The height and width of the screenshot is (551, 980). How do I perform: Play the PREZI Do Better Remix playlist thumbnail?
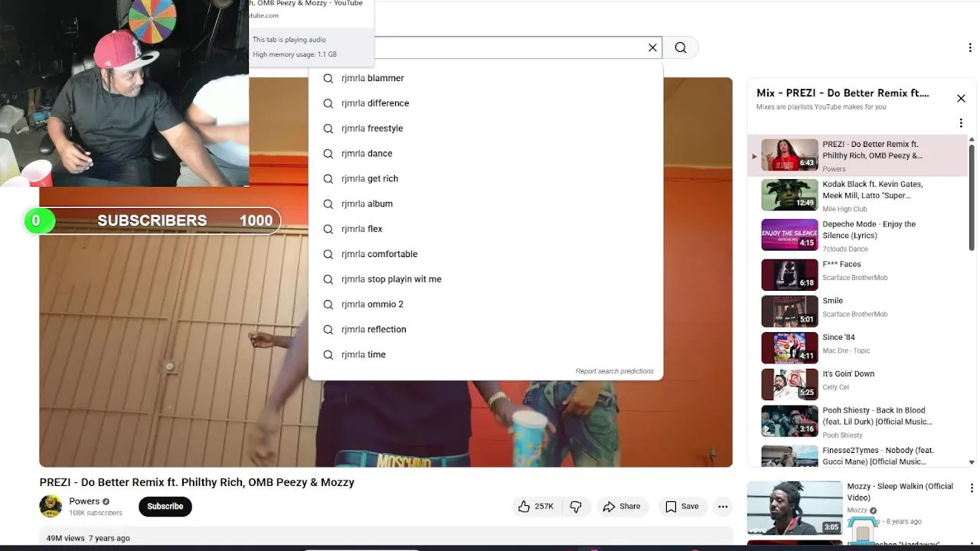789,155
